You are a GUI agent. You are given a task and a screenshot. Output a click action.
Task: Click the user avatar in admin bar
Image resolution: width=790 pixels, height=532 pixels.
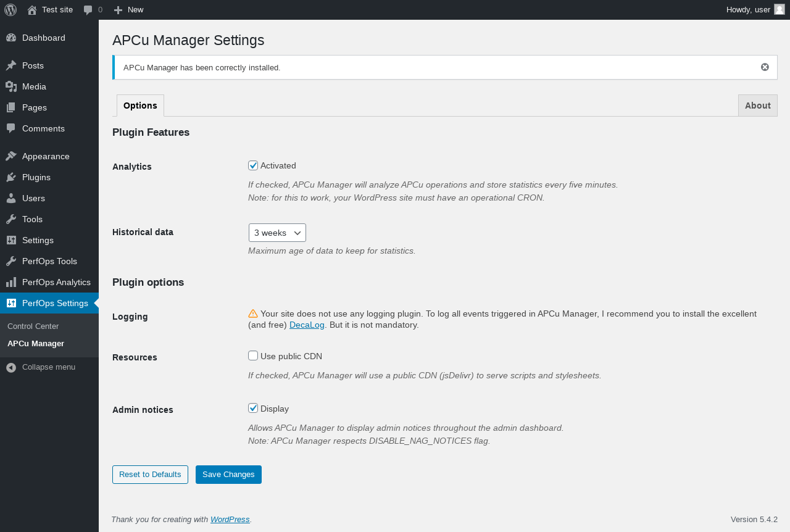780,9
